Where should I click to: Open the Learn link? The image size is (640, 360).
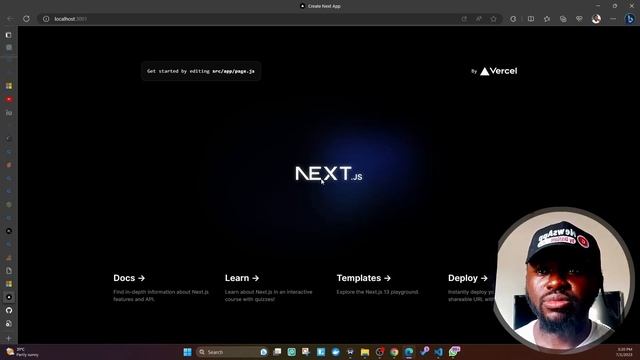[x=242, y=278]
